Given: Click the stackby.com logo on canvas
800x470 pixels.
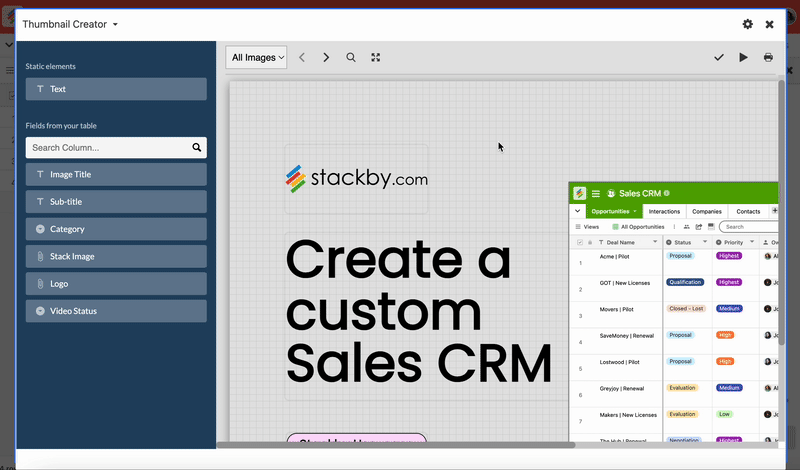Looking at the screenshot, I should point(356,179).
